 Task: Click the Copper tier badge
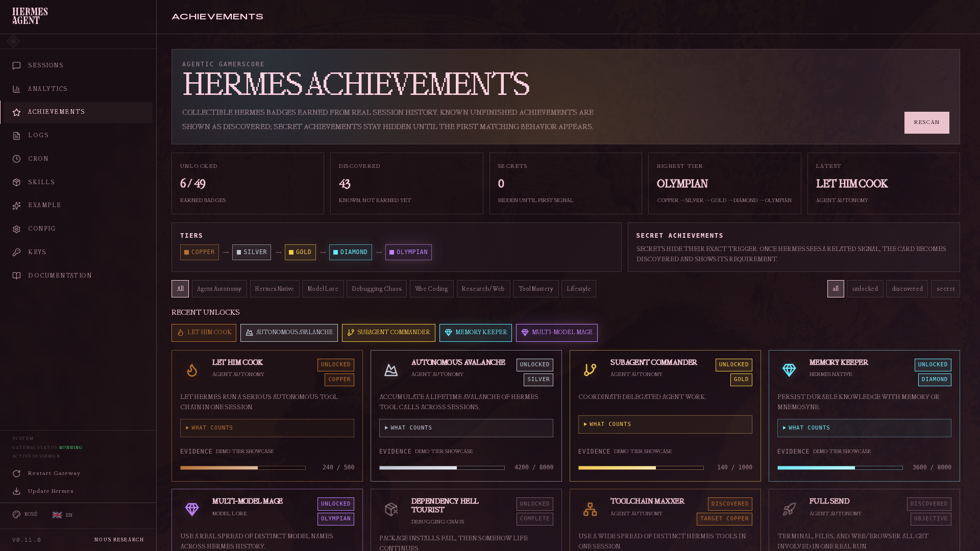[x=200, y=253]
